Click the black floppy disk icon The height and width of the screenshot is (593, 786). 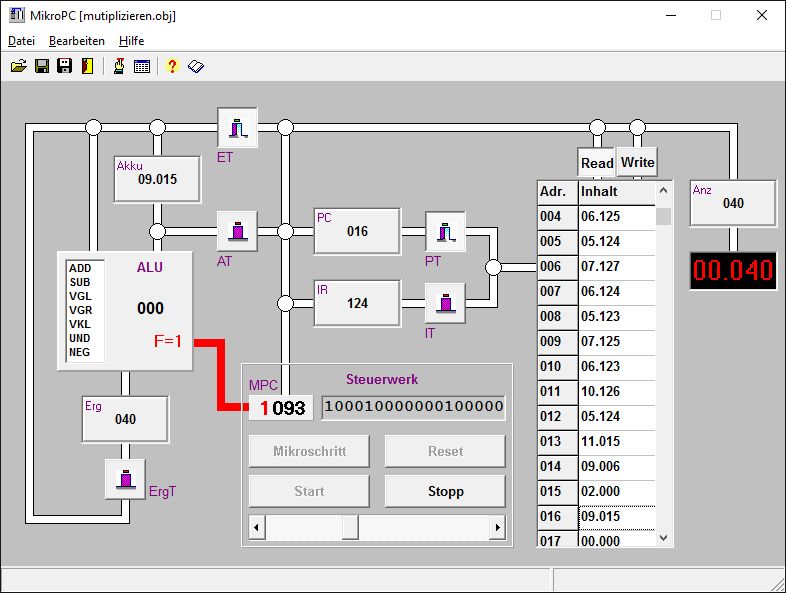click(64, 67)
